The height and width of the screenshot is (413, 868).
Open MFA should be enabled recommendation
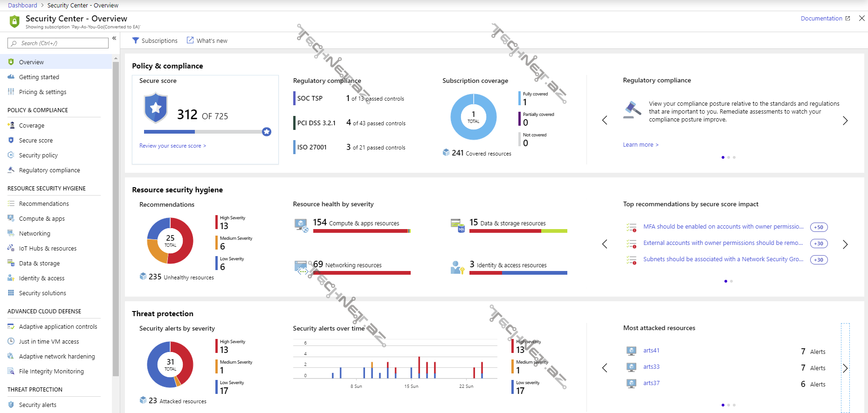(x=723, y=227)
